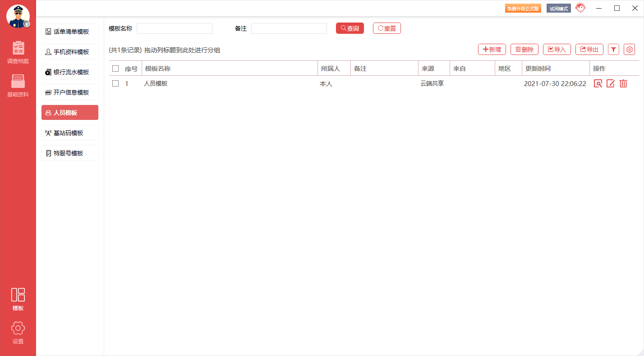Open column settings via gear icon
The height and width of the screenshot is (356, 644).
point(629,49)
